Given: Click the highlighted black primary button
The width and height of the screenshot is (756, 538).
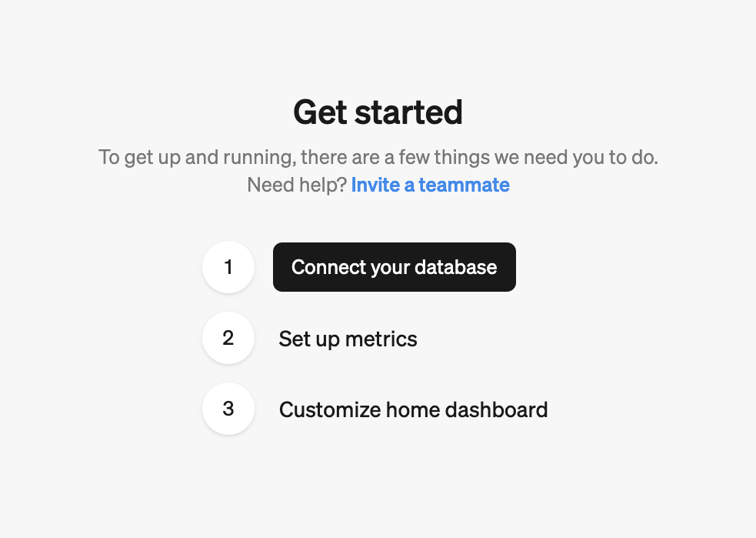Looking at the screenshot, I should pyautogui.click(x=394, y=267).
